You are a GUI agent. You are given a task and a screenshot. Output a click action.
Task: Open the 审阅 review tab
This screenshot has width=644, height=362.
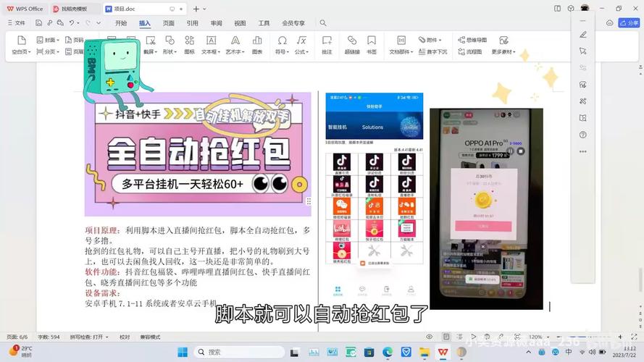[216, 23]
